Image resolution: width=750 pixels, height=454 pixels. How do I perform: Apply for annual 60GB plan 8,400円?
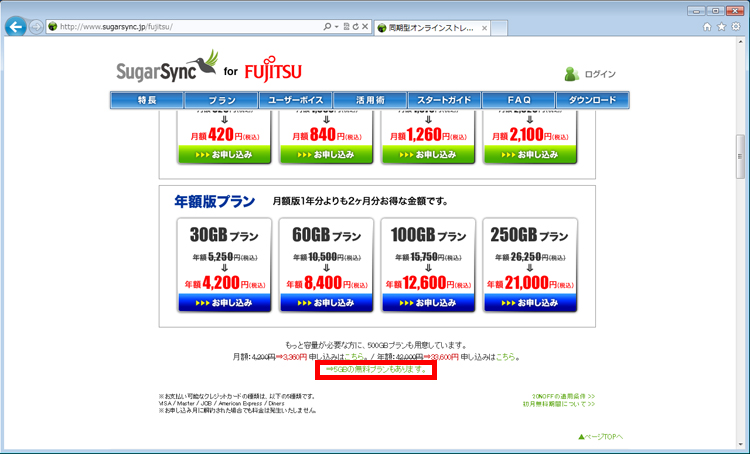(x=326, y=303)
